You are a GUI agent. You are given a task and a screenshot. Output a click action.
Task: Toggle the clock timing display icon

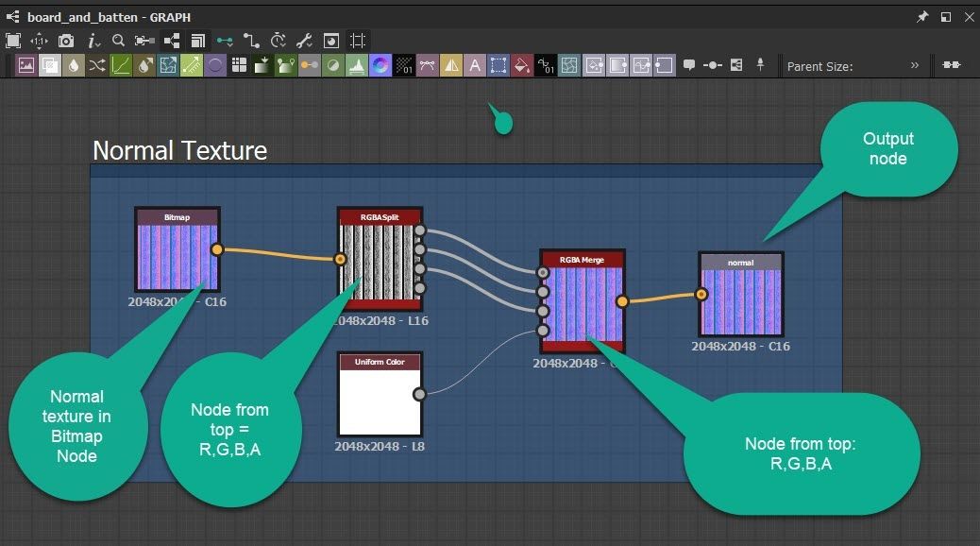point(278,41)
